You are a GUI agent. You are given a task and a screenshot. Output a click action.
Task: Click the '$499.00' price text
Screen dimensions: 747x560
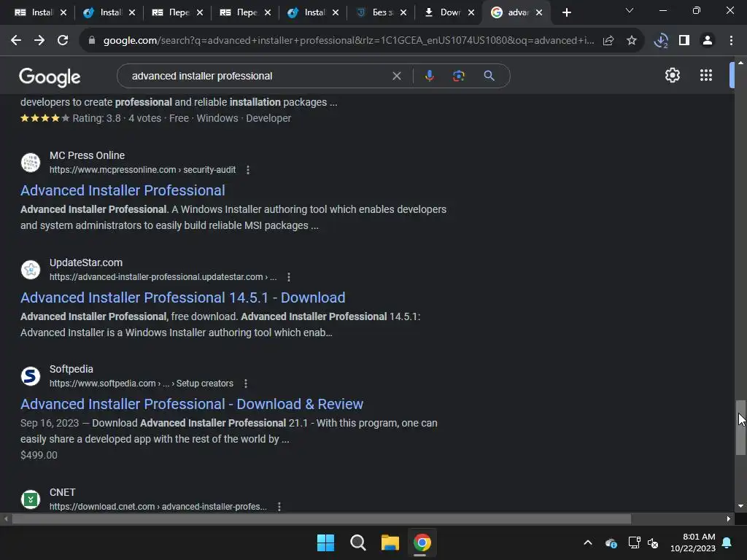tap(39, 455)
